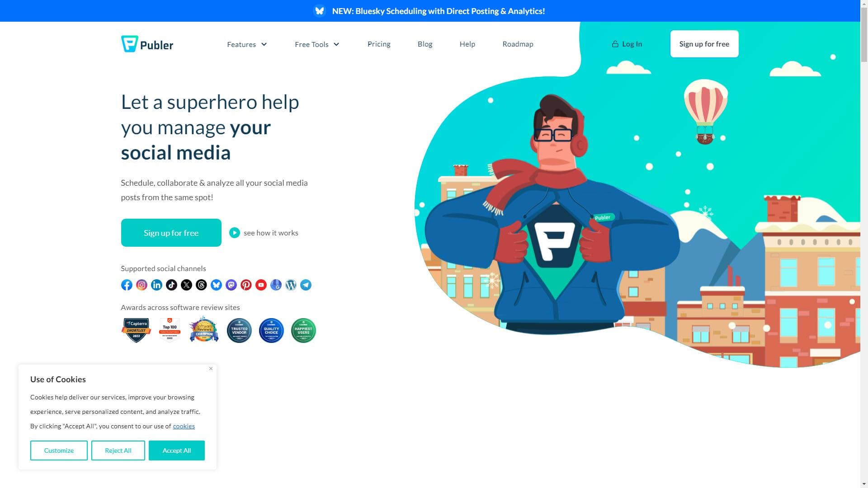Expand the Features dropdown menu
The image size is (868, 488).
coord(247,44)
